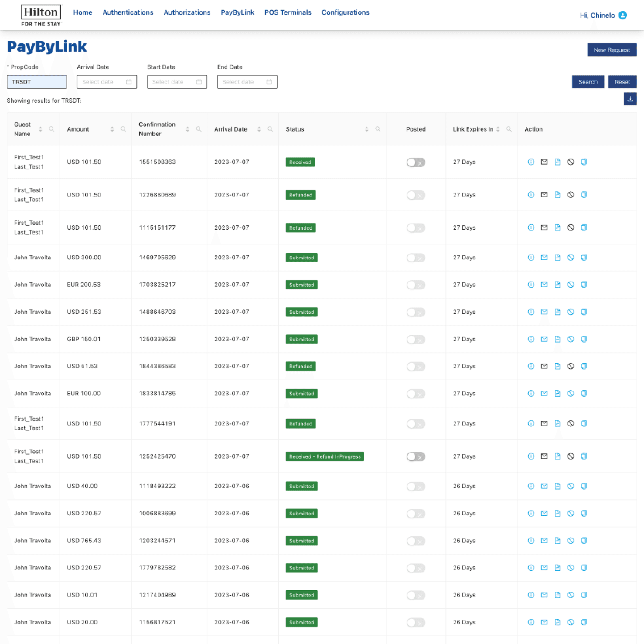The height and width of the screenshot is (644, 644).
Task: Sort table by Amount column arrows
Action: (112, 129)
